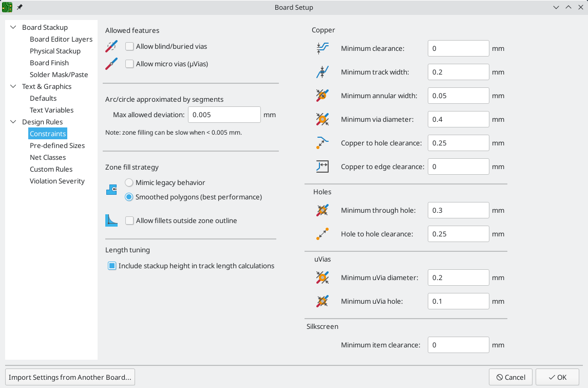Image resolution: width=588 pixels, height=388 pixels.
Task: Open the Net Classes page
Action: click(48, 157)
